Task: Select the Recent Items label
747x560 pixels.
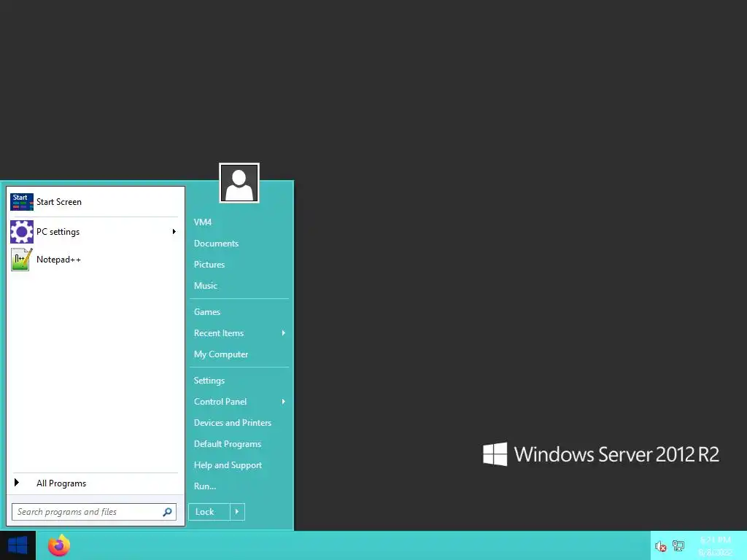Action: [x=219, y=332]
